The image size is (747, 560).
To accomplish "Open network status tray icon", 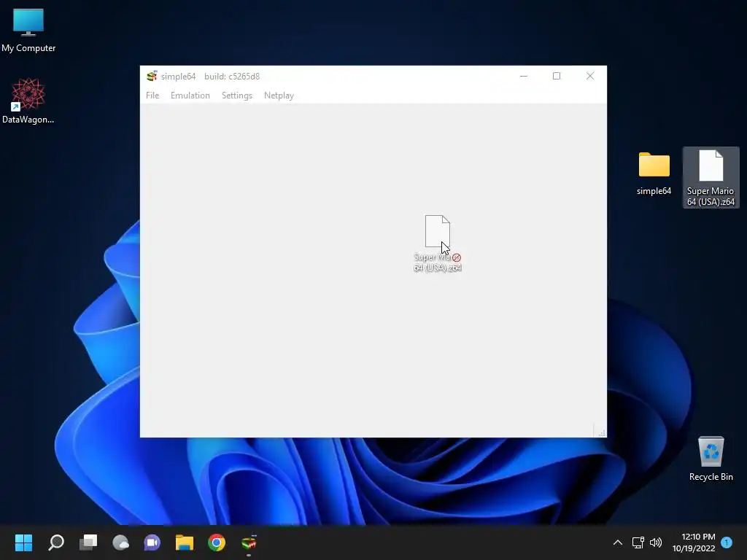I will 638,542.
